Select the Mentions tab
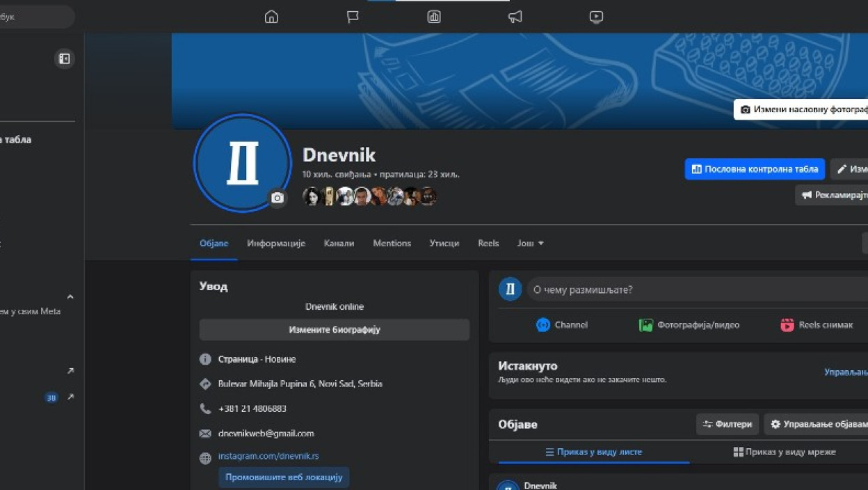The height and width of the screenshot is (490, 868). point(392,243)
